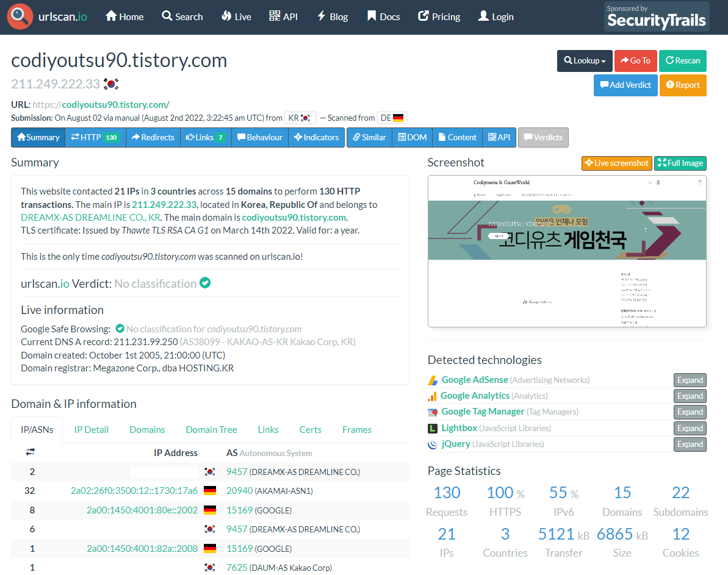728x575 pixels.
Task: Open the Lookup dropdown
Action: [x=585, y=61]
